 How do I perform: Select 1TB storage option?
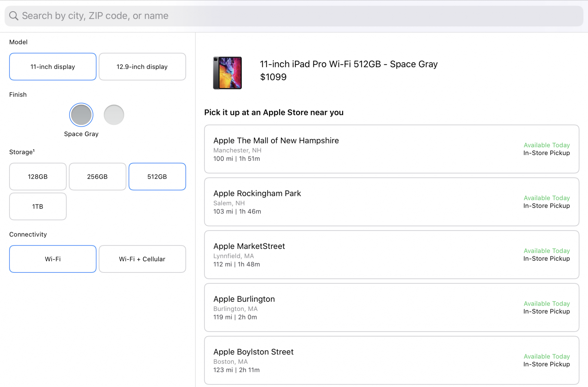38,206
